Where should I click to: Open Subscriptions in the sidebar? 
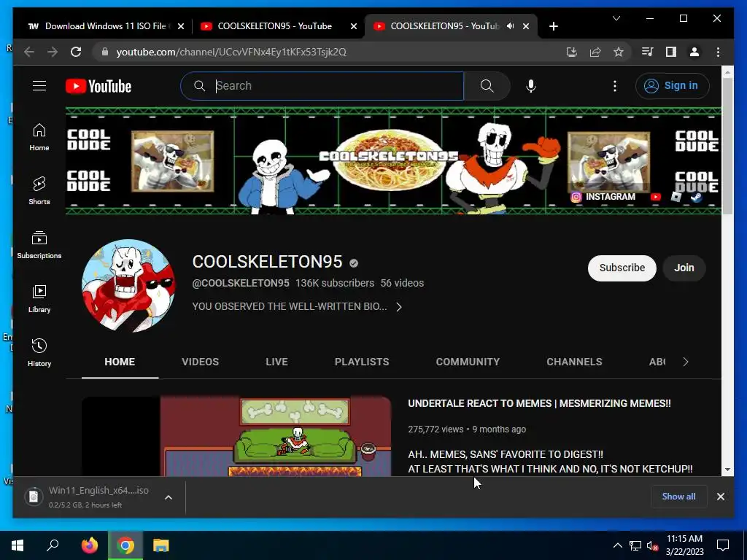point(39,245)
